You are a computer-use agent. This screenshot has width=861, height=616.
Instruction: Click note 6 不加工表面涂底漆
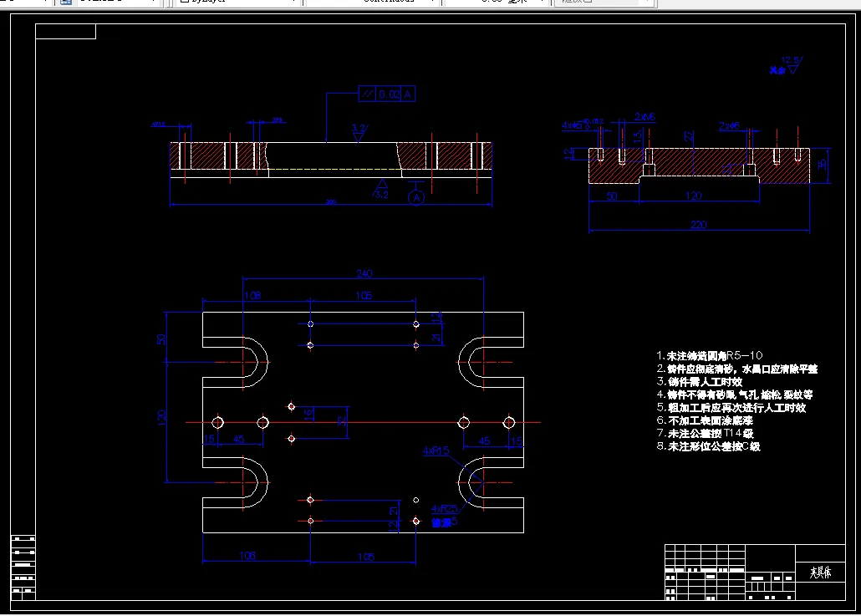[x=705, y=420]
